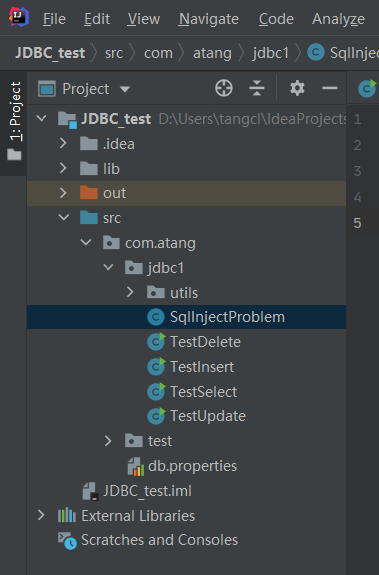Image resolution: width=379 pixels, height=575 pixels.
Task: Collapse the src folder
Action: tap(64, 217)
